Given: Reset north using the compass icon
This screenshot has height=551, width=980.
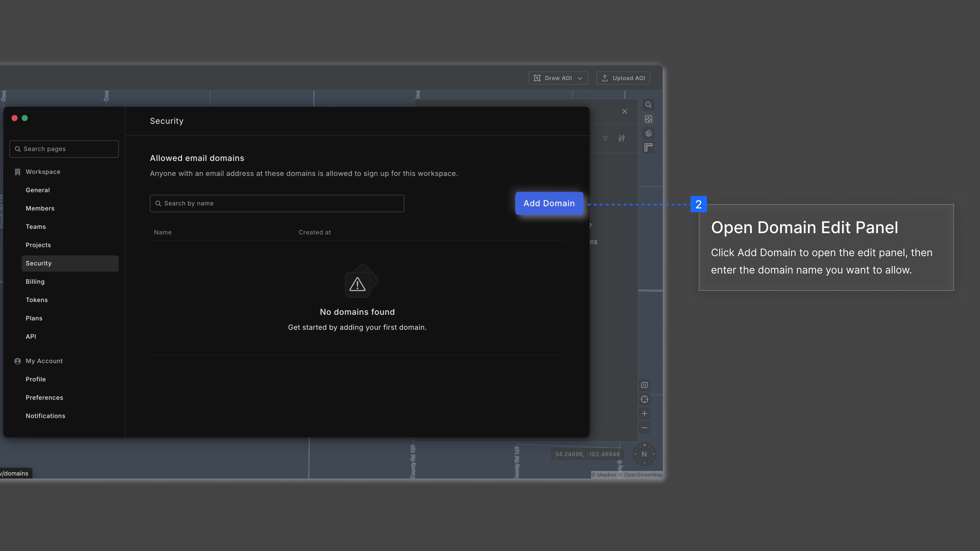Looking at the screenshot, I should point(644,454).
